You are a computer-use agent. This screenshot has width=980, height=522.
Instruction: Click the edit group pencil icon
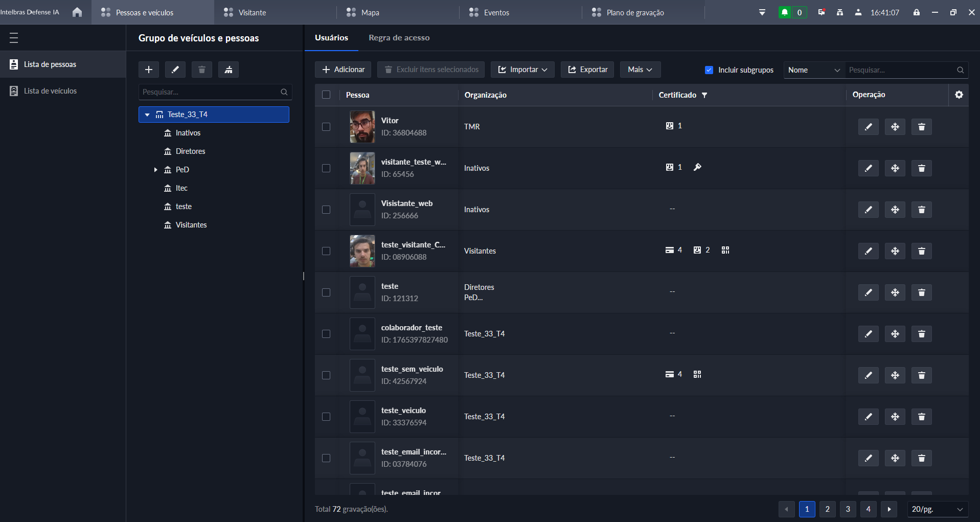(175, 70)
